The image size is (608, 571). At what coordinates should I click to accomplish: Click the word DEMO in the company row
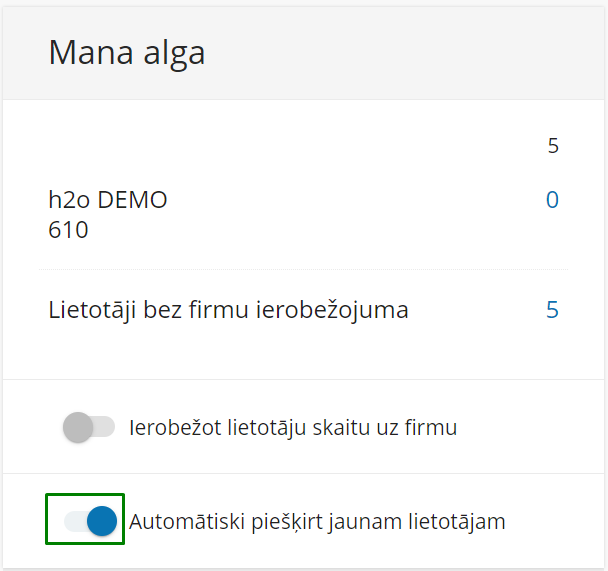coord(132,200)
